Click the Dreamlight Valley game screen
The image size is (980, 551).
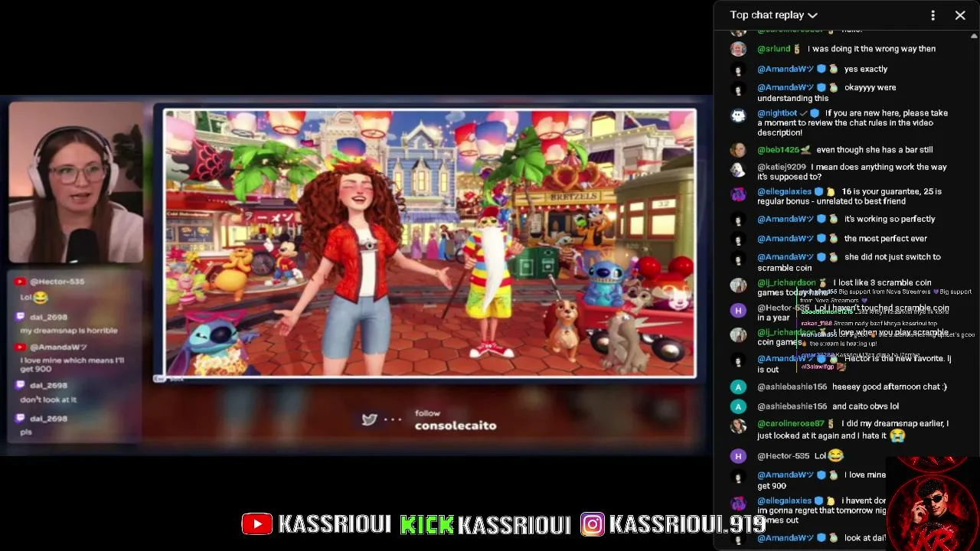(430, 243)
